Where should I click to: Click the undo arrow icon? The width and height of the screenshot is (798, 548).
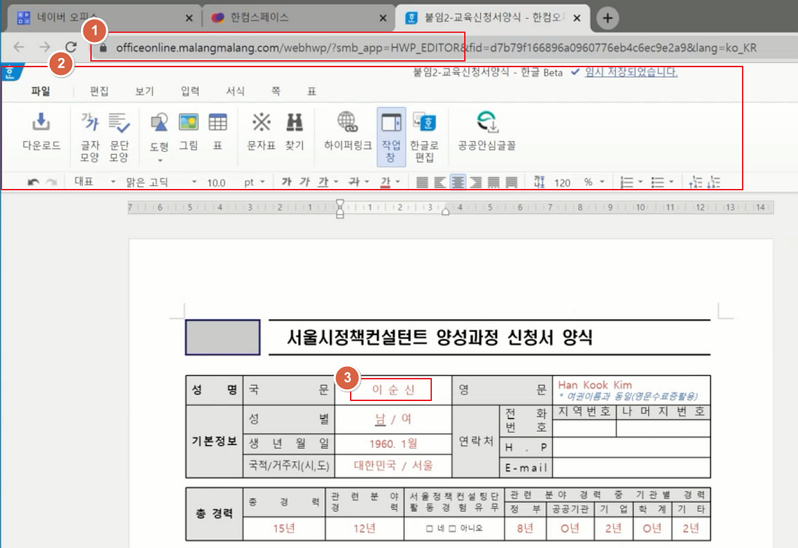pos(34,182)
